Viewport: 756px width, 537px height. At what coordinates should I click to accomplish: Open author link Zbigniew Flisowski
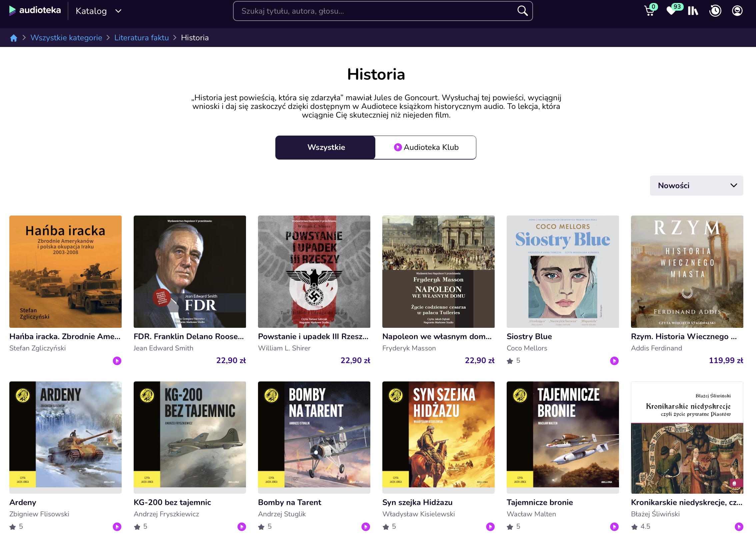pos(39,514)
